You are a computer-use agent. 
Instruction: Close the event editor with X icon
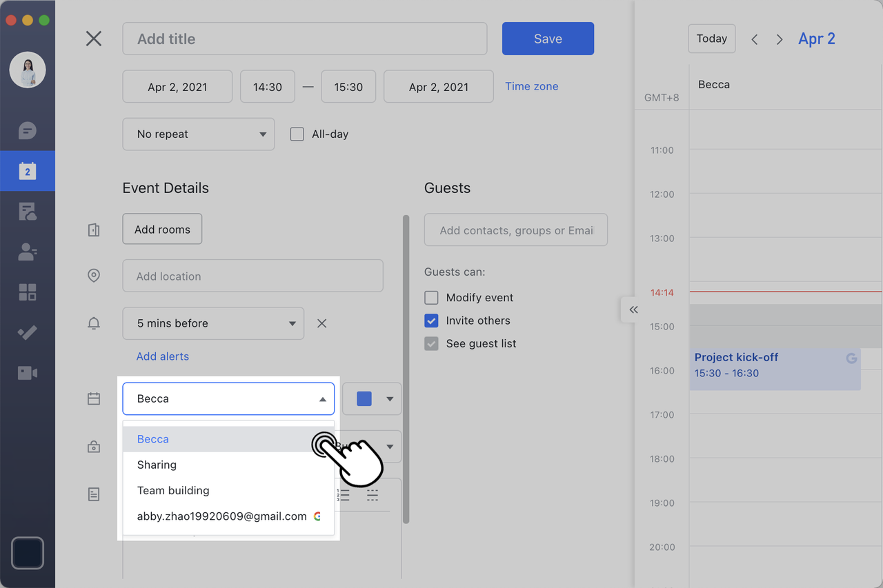(94, 39)
